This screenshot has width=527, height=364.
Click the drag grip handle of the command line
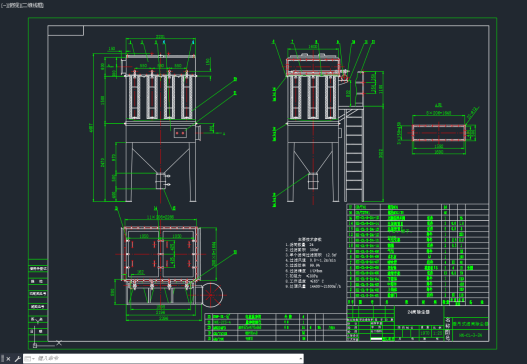3,359
